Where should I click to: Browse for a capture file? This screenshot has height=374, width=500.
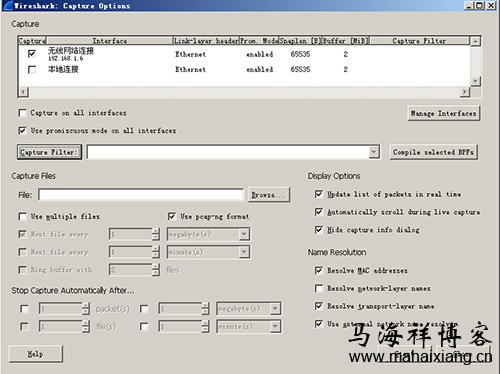click(x=269, y=195)
